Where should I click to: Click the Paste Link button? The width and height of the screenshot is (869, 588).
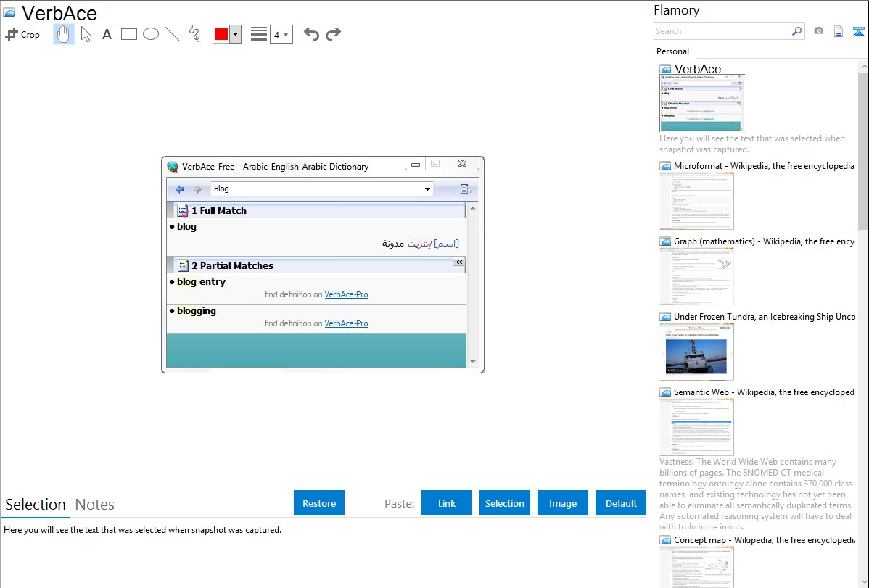pyautogui.click(x=447, y=503)
